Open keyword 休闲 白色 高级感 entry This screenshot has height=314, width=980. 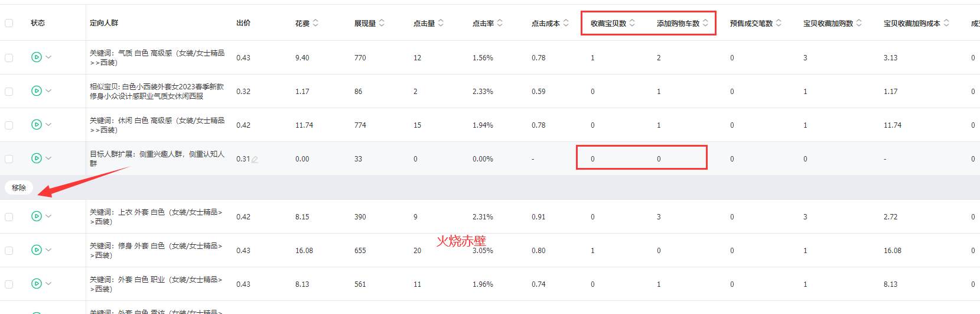point(157,125)
